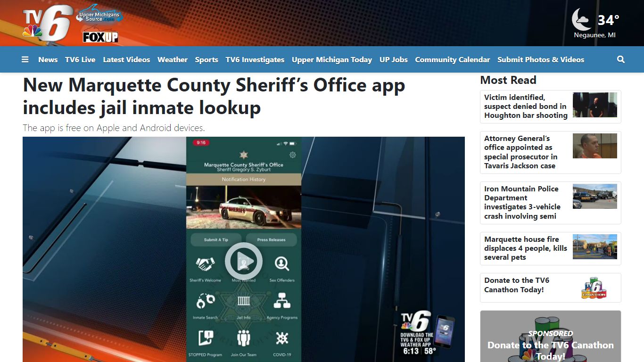Click the article headline about sheriff's app
Image resolution: width=644 pixels, height=362 pixels.
coord(214,97)
